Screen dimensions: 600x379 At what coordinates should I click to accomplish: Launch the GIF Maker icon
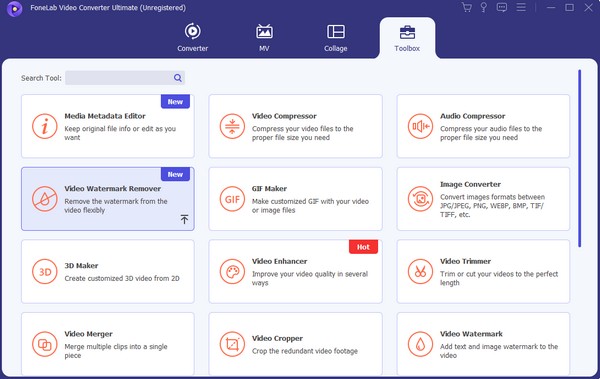(x=232, y=199)
